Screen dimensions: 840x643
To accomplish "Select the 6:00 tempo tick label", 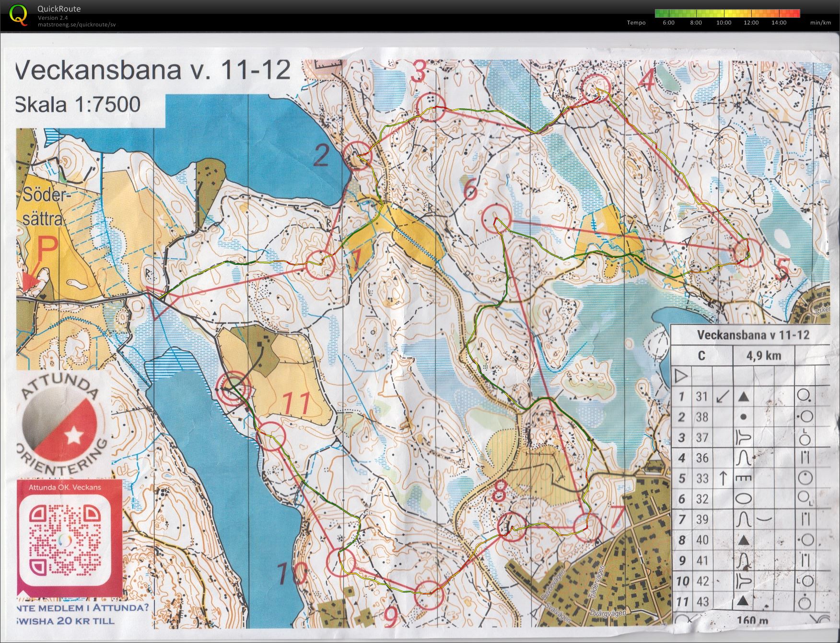I will pyautogui.click(x=669, y=23).
